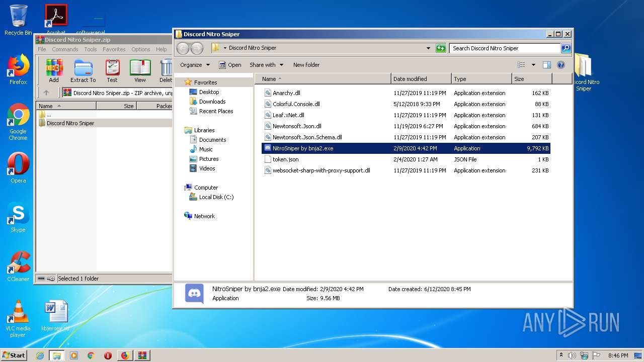Open Organize dropdown menu
Viewport: 644px width, 362px height.
(195, 65)
